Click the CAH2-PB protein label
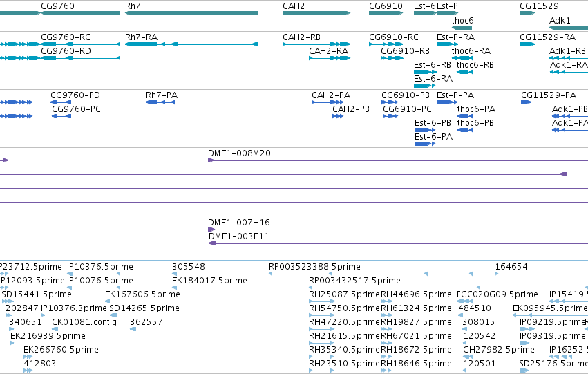This screenshot has width=588, height=374. [351, 109]
